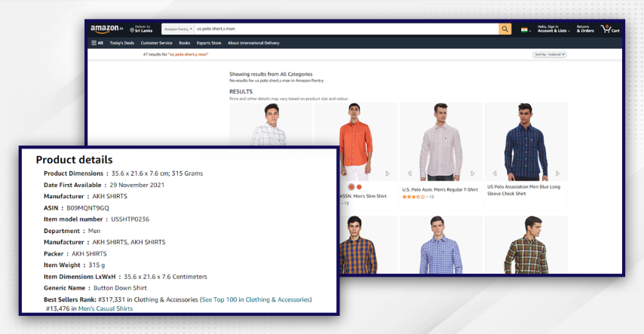The width and height of the screenshot is (644, 334).
Task: Open the white checked shirt thumbnail
Action: (x=271, y=124)
